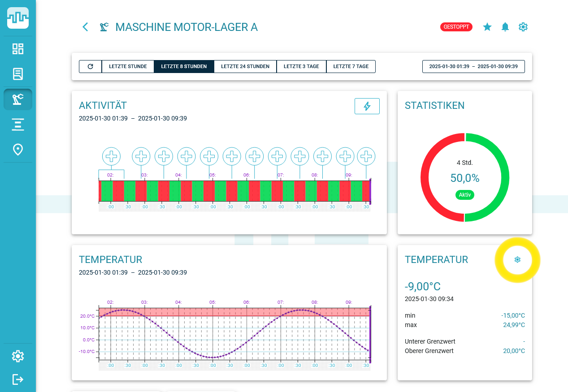Go back using the left chevron

[x=85, y=27]
